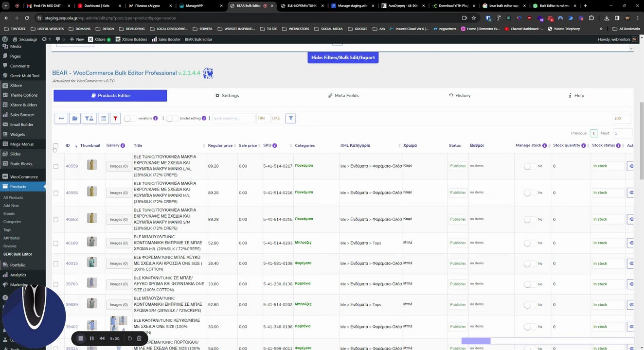Viewport: 644px width, 350px height.
Task: Click the info icon beside Manage stock header
Action: (544, 145)
